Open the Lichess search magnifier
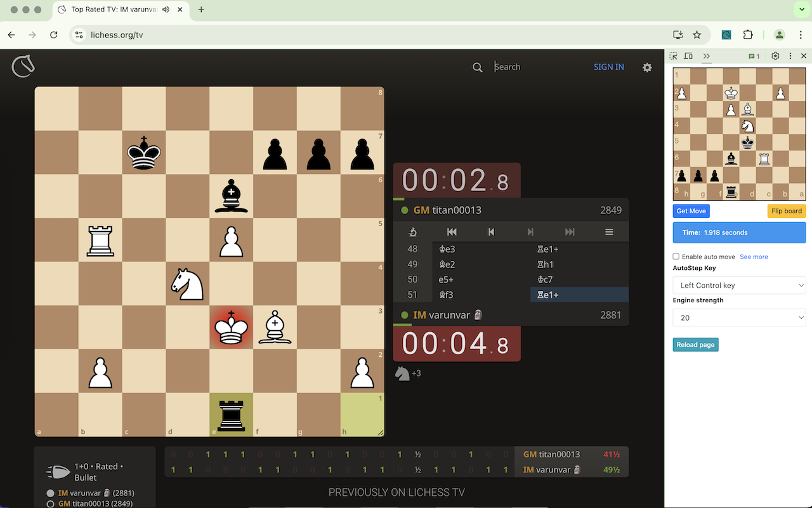The image size is (812, 508). (x=478, y=67)
